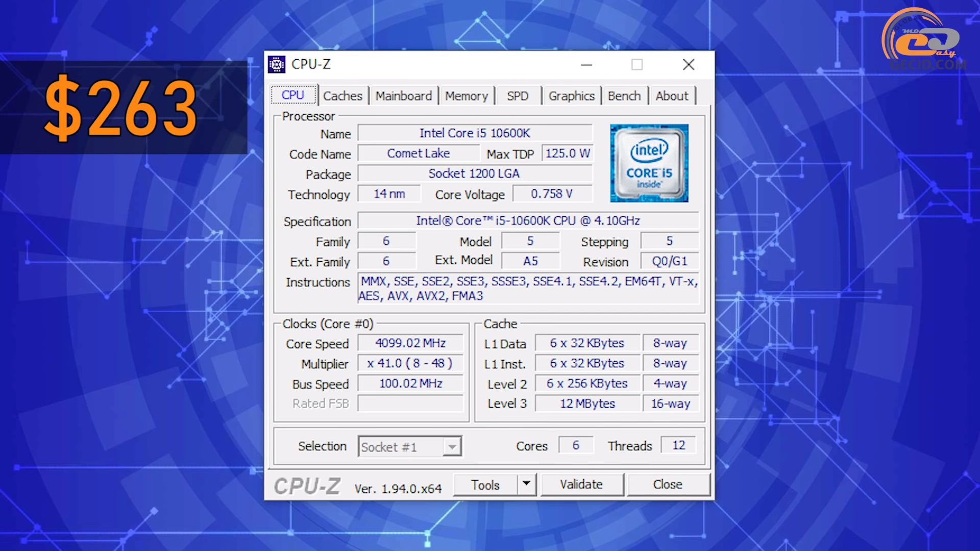The width and height of the screenshot is (980, 551).
Task: Click the Comet Lake code name value
Action: tap(419, 154)
